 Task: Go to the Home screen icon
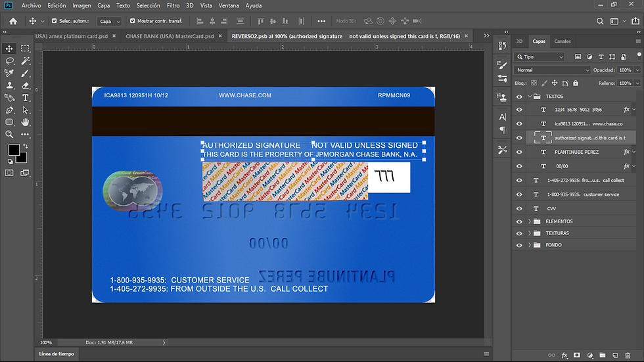click(13, 21)
